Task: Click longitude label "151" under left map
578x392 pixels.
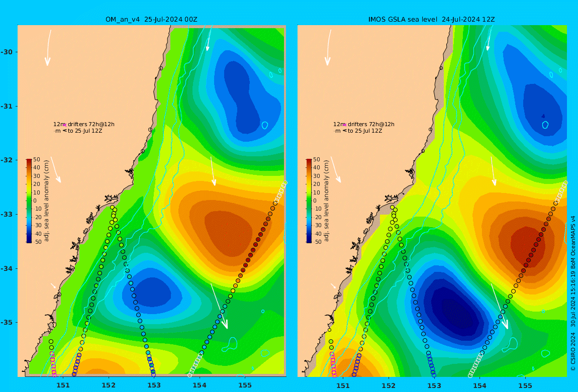Action: (63, 385)
